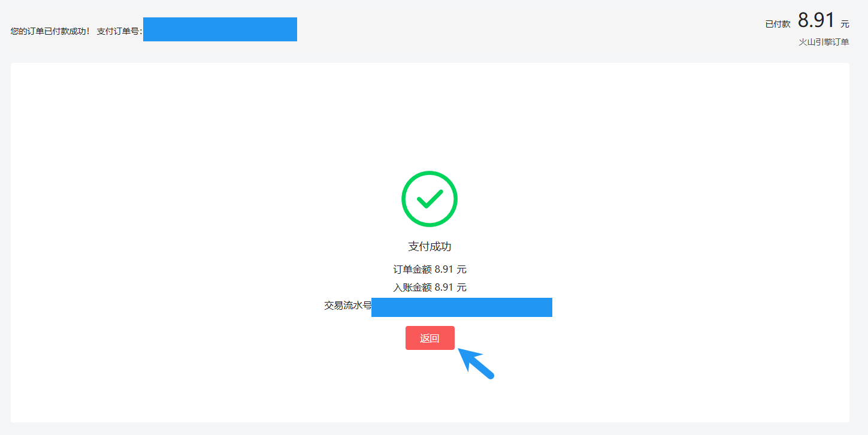Select the 支付成功 status text

pyautogui.click(x=430, y=246)
